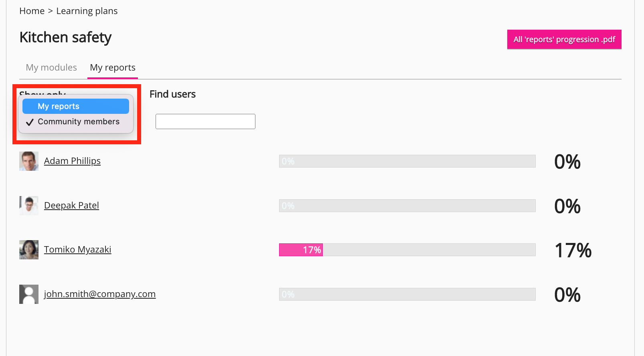Open Deepak Patel's user link

(71, 206)
